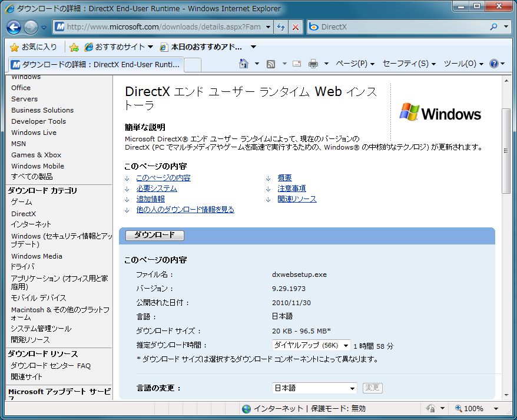Expand the address bar URL history dropdown

point(269,27)
